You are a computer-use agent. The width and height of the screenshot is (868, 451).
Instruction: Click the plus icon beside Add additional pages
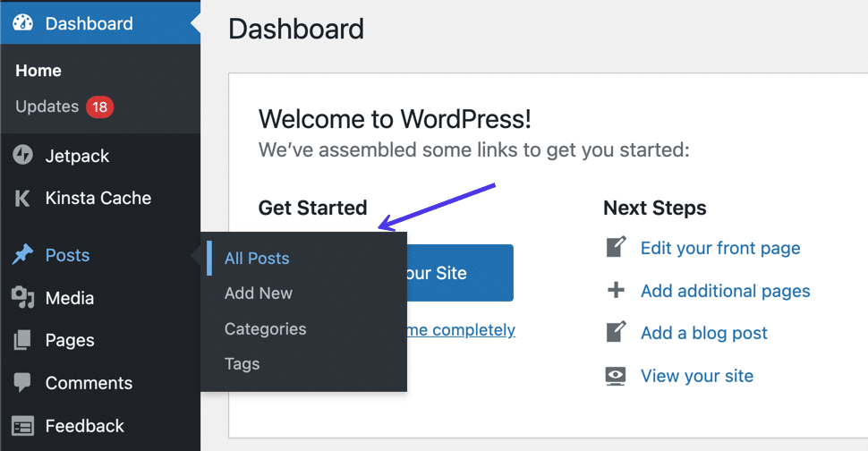tap(616, 291)
